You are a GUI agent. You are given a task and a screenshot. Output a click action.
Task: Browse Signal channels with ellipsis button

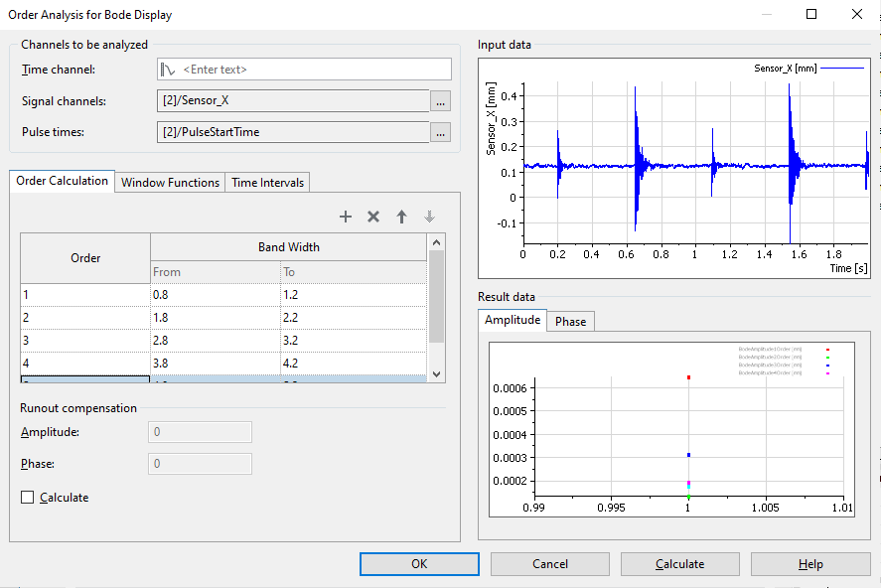point(441,101)
